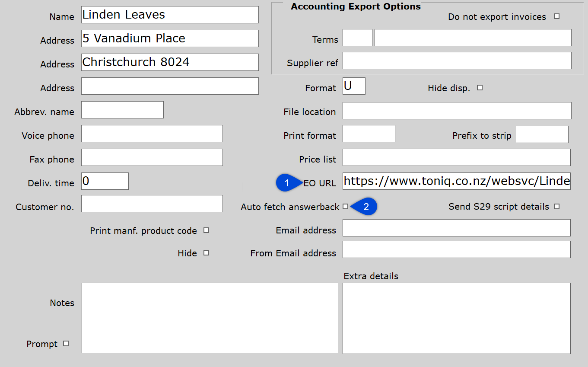Toggle the Hide checkbox

tap(206, 253)
